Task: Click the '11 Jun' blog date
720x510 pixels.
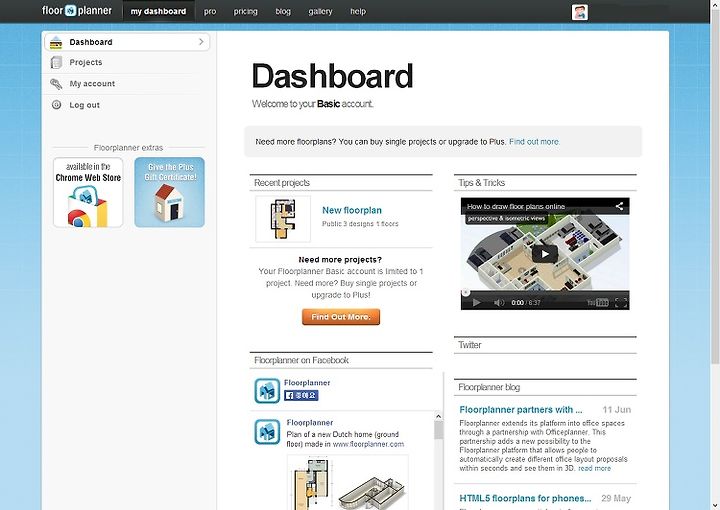Action: point(617,409)
